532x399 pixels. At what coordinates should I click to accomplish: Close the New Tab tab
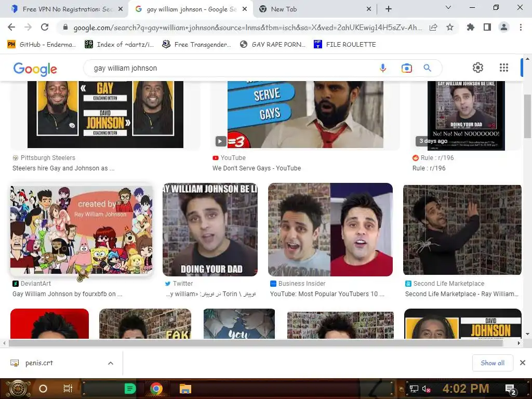pos(369,9)
